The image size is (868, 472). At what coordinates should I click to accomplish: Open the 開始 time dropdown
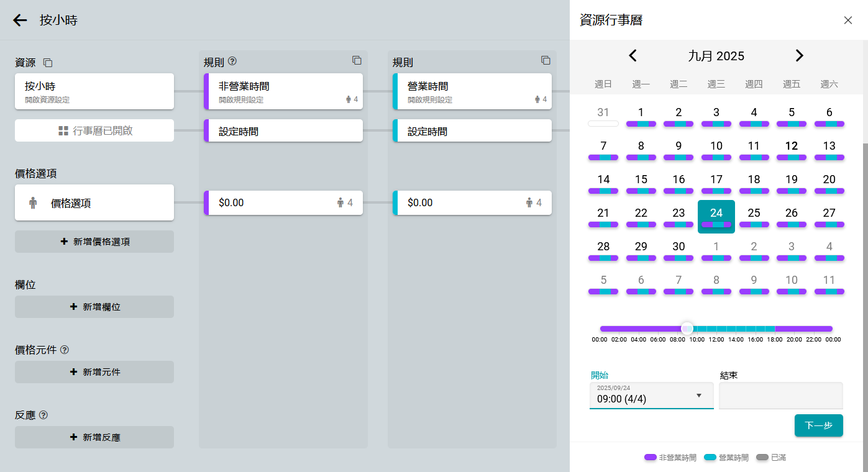[651, 396]
